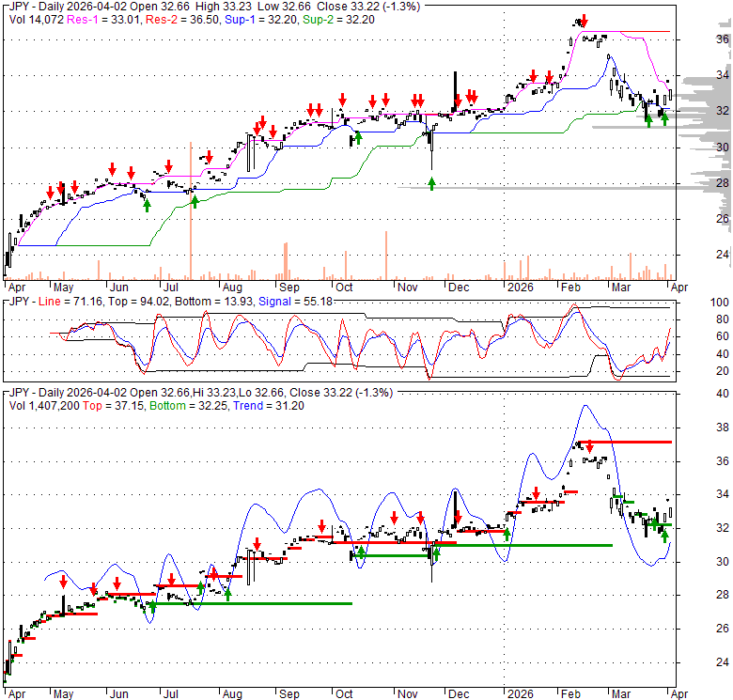
Task: Click the red down arrow at the February peak, top chart
Action: 585,21
